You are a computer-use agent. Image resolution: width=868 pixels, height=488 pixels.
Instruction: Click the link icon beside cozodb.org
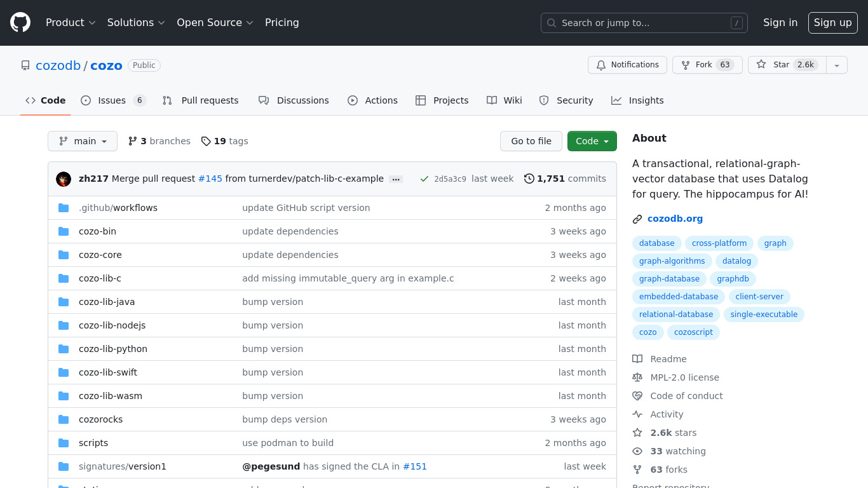point(637,219)
